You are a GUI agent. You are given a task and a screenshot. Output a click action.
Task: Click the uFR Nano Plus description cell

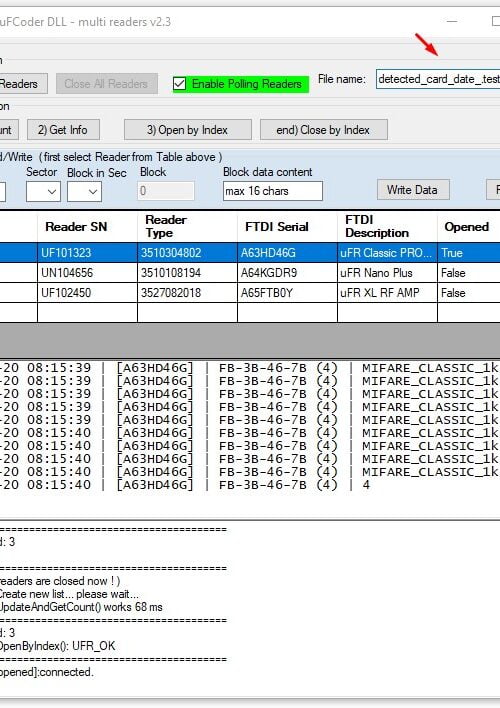[x=387, y=273]
